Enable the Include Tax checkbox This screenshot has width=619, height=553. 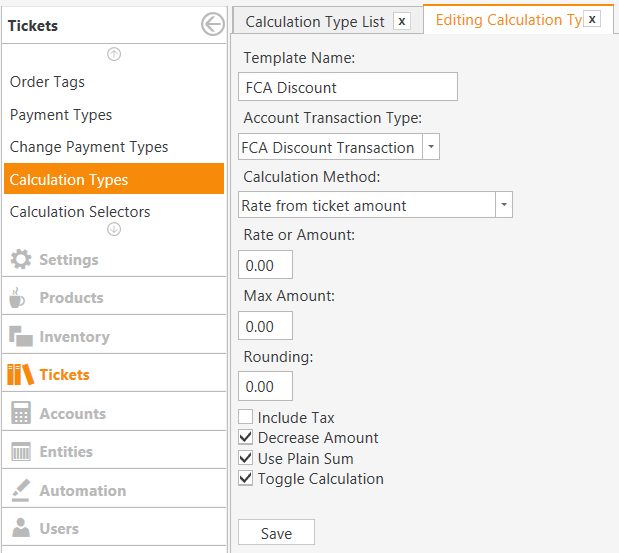tap(246, 417)
